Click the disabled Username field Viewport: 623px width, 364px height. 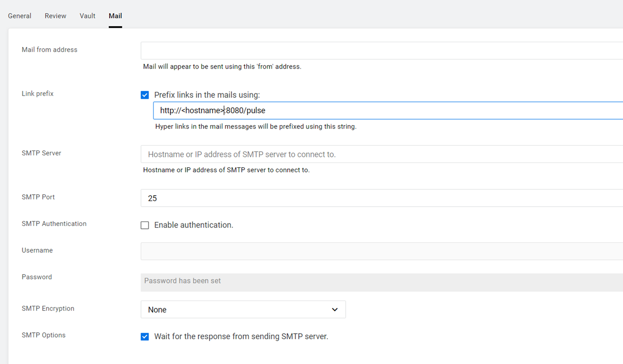[x=381, y=251]
